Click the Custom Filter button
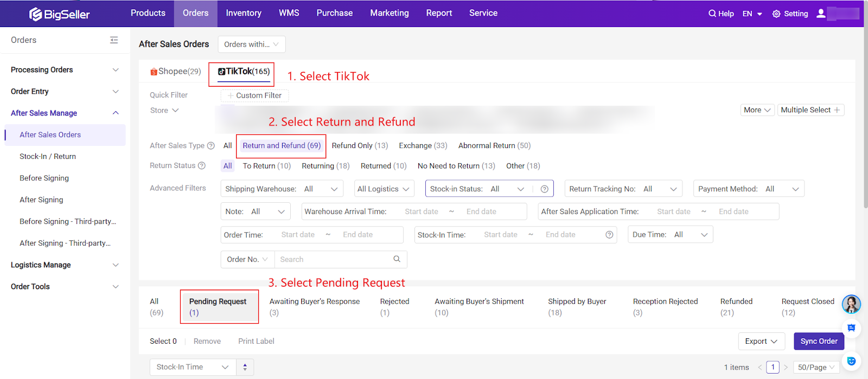The height and width of the screenshot is (379, 868). pos(254,95)
